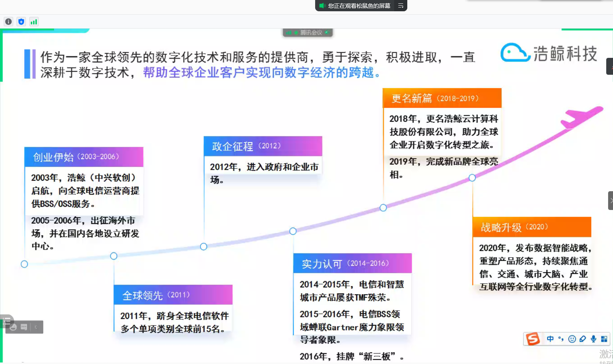613x364 pixels.
Task: Click the '您正在观看松鼠鱼的屏幕' banner text
Action: pyautogui.click(x=359, y=6)
